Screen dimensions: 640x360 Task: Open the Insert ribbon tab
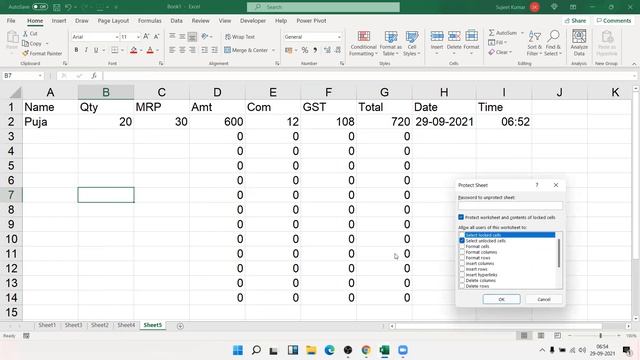tap(59, 20)
